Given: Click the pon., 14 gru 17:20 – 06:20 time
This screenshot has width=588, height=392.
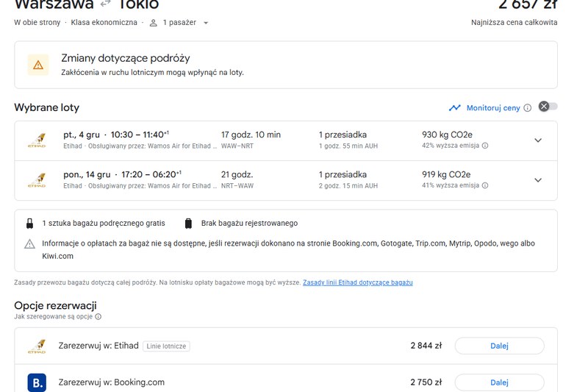Looking at the screenshot, I should point(122,174).
